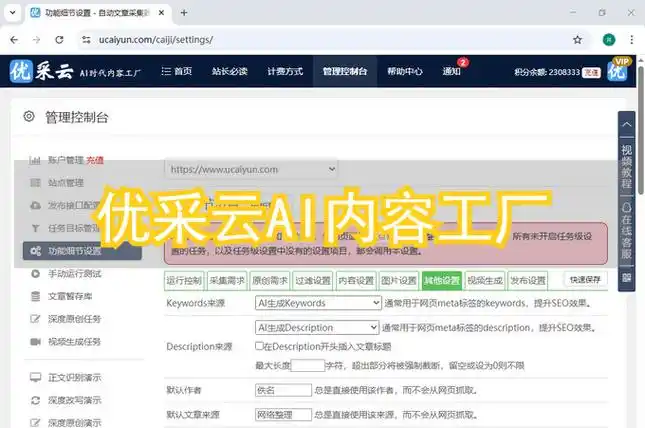Open 视频生成任务 in the sidebar
The image size is (645, 428).
[x=74, y=342]
